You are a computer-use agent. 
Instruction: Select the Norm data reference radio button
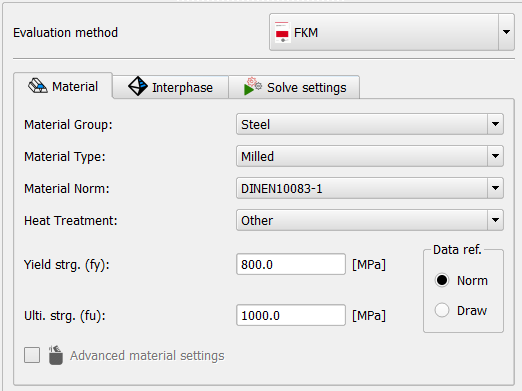pyautogui.click(x=442, y=280)
